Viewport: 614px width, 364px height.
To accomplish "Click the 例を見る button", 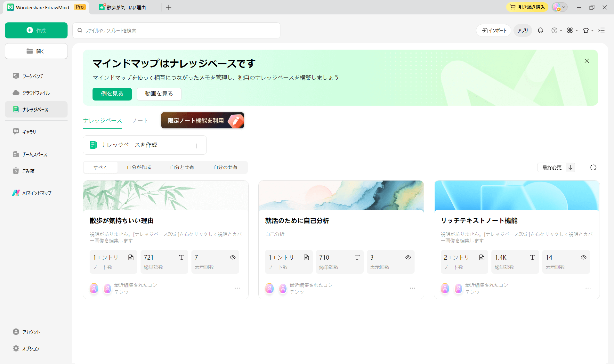I will [112, 94].
